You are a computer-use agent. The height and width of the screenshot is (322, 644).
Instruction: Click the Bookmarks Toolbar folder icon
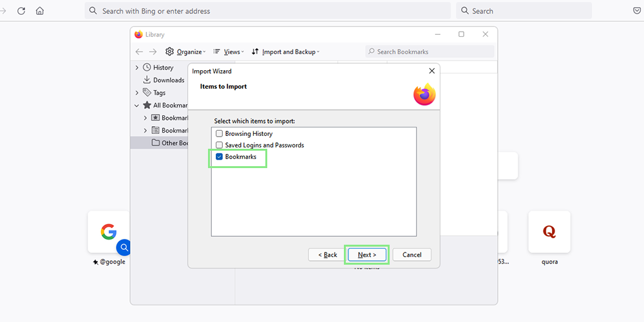pos(155,118)
